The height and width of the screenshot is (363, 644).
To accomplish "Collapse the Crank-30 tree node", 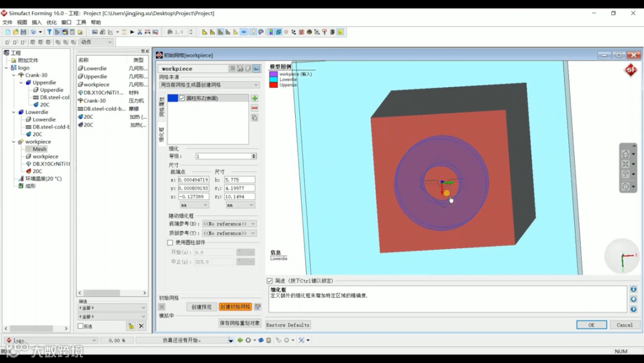I will tap(14, 75).
